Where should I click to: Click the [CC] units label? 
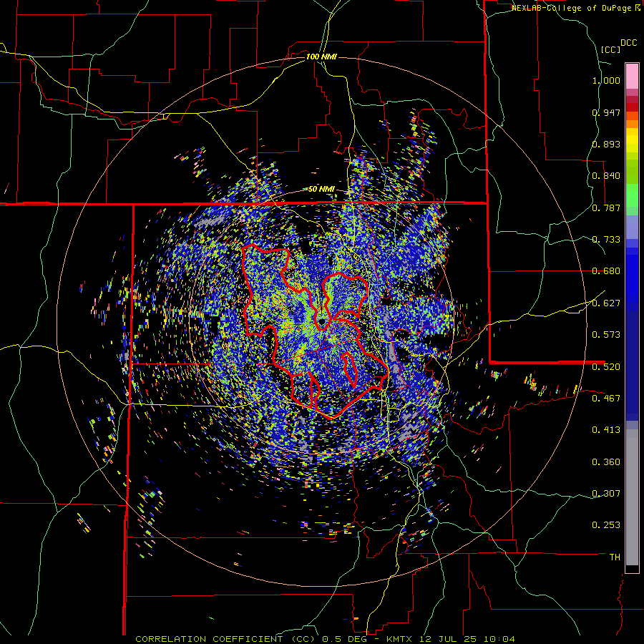click(x=610, y=49)
